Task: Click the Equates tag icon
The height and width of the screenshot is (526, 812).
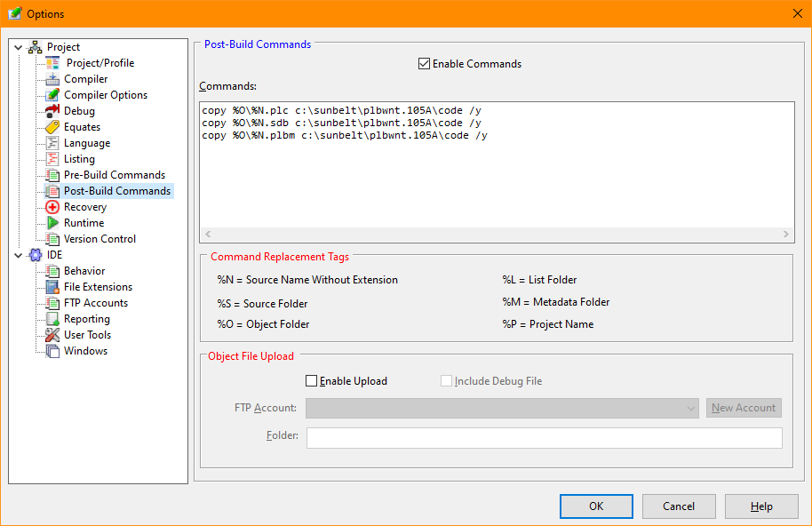Action: point(52,127)
